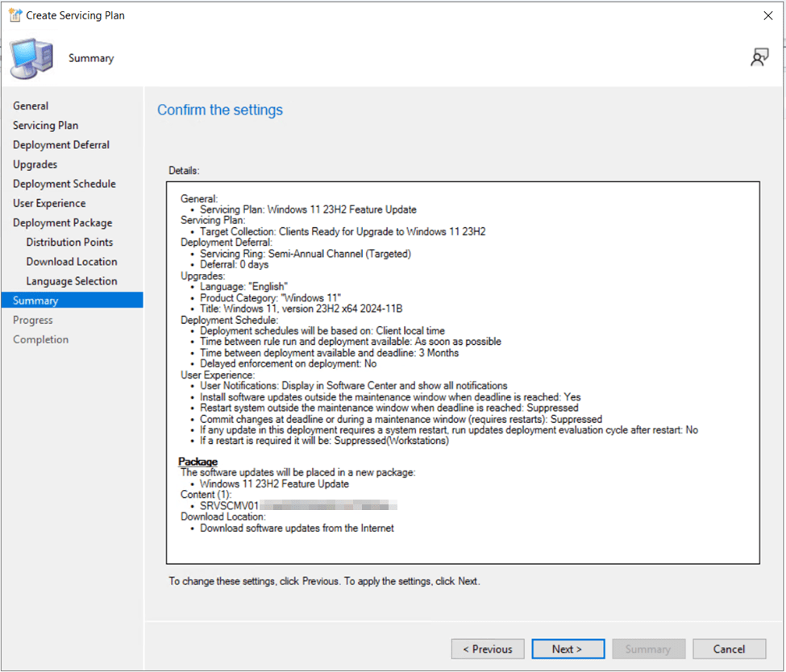Click the highlighted Summary step in sidebar

(x=35, y=301)
